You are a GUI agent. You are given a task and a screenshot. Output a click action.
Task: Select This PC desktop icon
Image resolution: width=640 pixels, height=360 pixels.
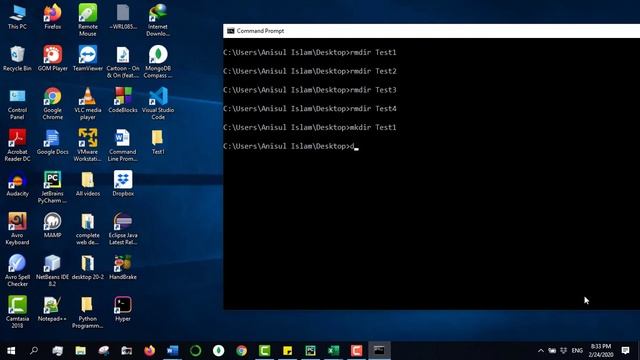[x=17, y=17]
